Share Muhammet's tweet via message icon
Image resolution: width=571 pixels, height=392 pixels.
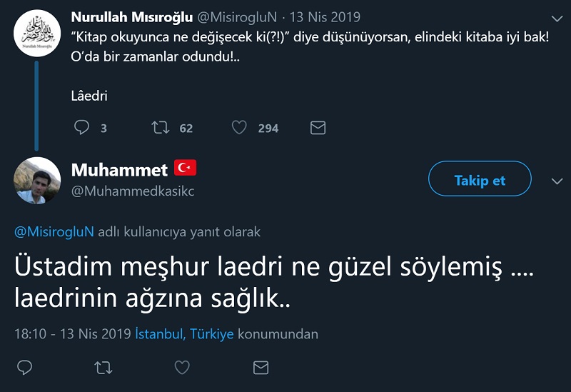(x=261, y=368)
